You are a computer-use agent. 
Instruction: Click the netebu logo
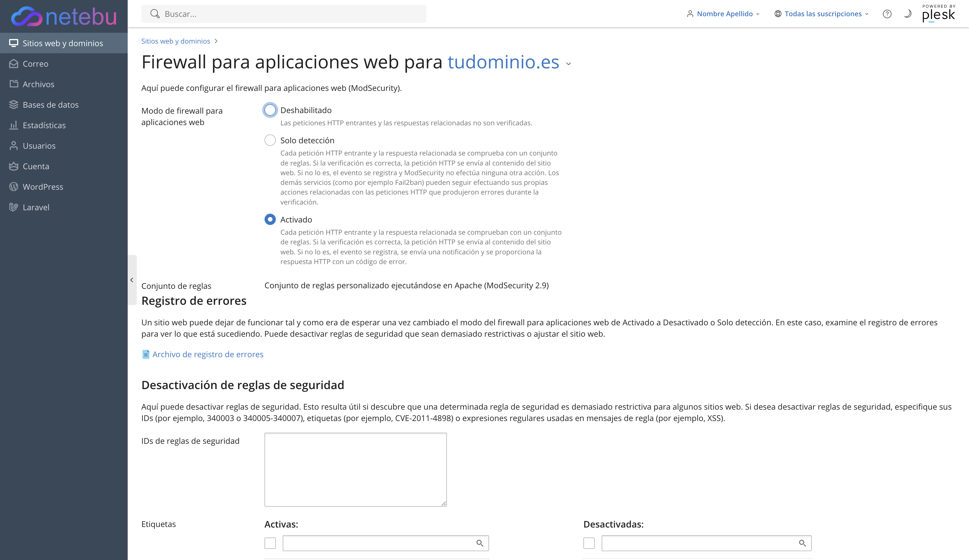pos(64,16)
